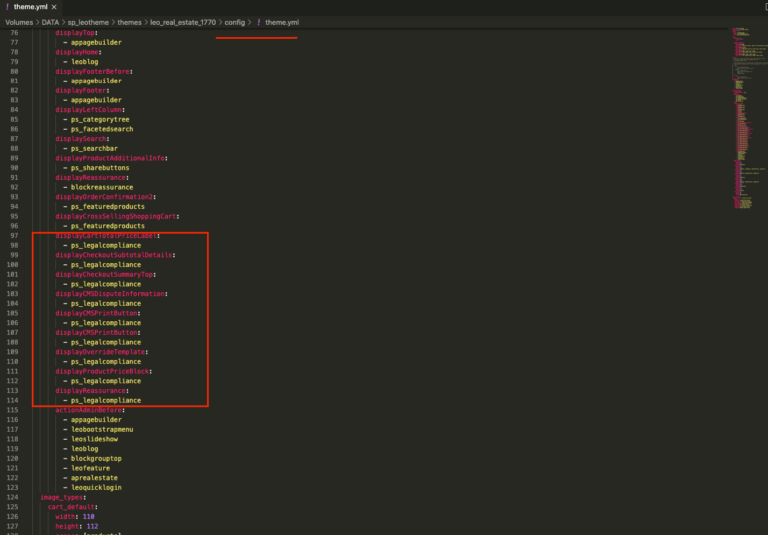768x535 pixels.
Task: Click the displayFooter key on line 82
Action: tap(81, 91)
